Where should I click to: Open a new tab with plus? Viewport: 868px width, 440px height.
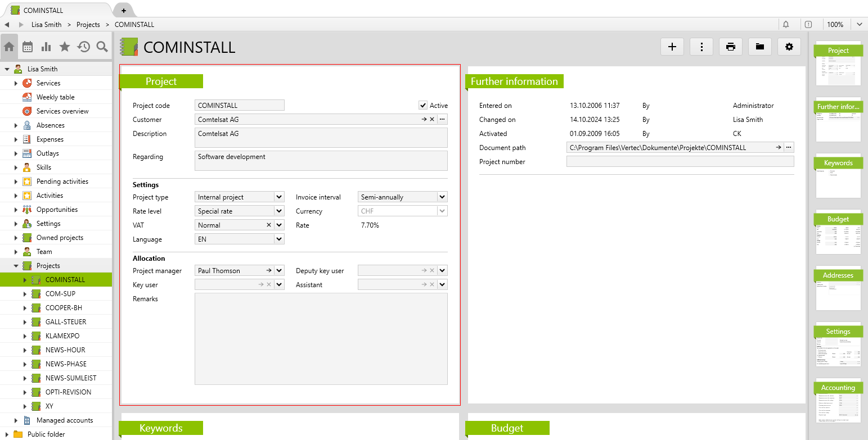124,10
